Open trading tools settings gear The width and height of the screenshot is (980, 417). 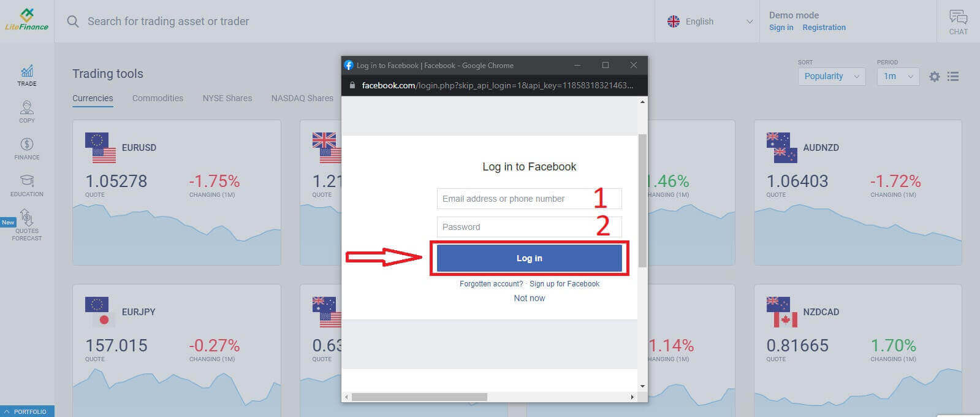(934, 77)
